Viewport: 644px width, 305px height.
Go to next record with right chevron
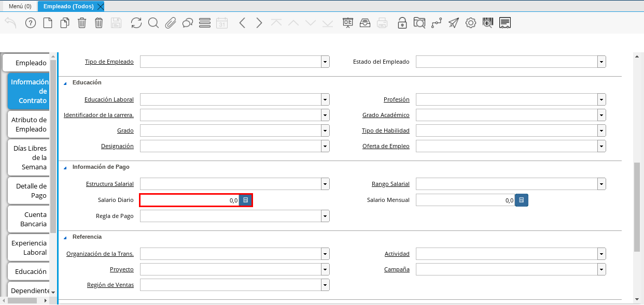[259, 23]
